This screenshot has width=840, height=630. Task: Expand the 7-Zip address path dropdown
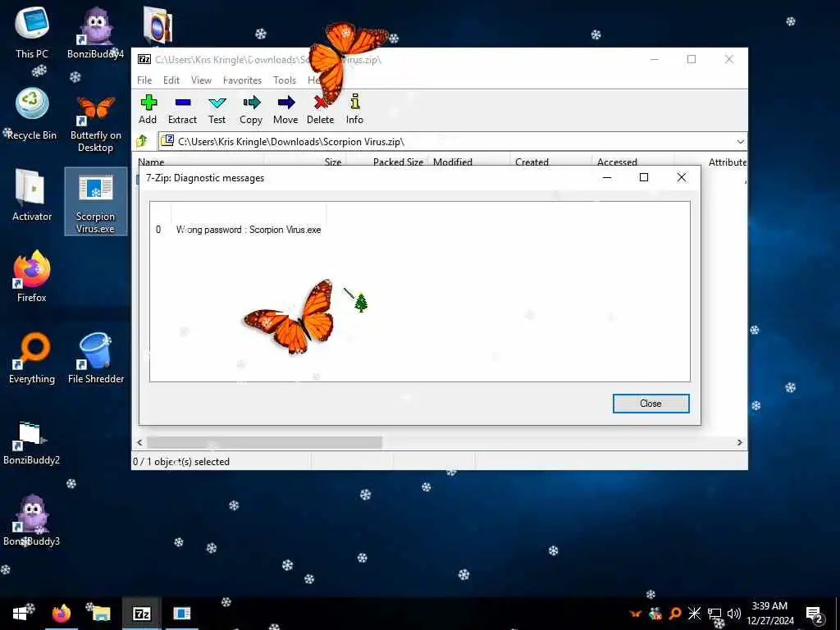tap(741, 141)
